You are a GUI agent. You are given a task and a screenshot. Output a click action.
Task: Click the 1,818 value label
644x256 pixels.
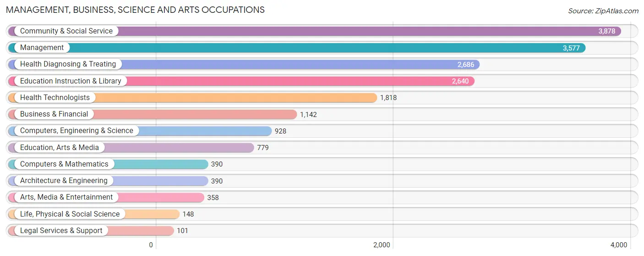(x=388, y=98)
